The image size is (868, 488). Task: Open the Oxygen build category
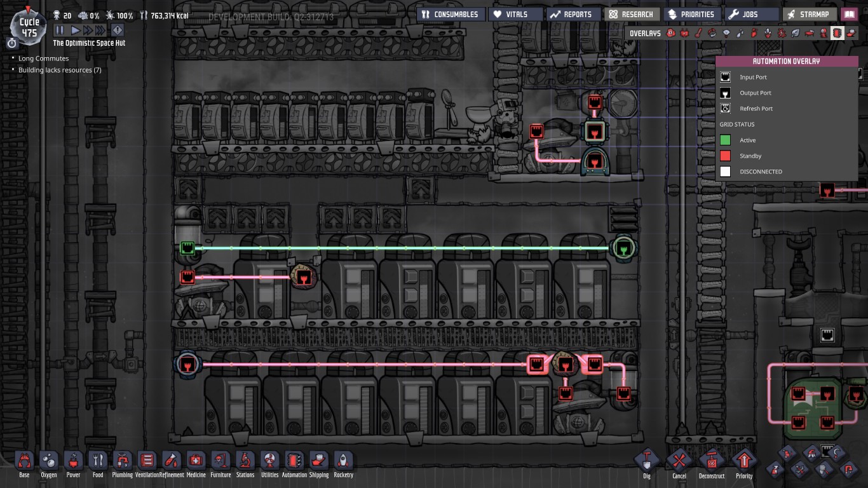pos(49,464)
